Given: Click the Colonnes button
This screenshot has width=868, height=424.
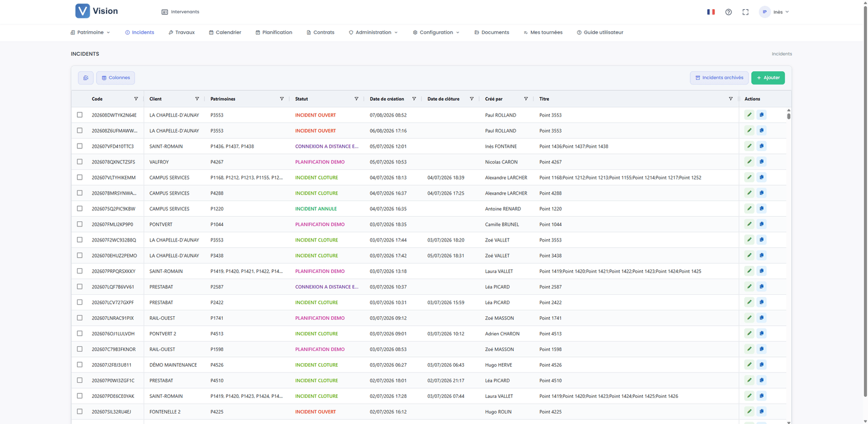Looking at the screenshot, I should pyautogui.click(x=116, y=78).
